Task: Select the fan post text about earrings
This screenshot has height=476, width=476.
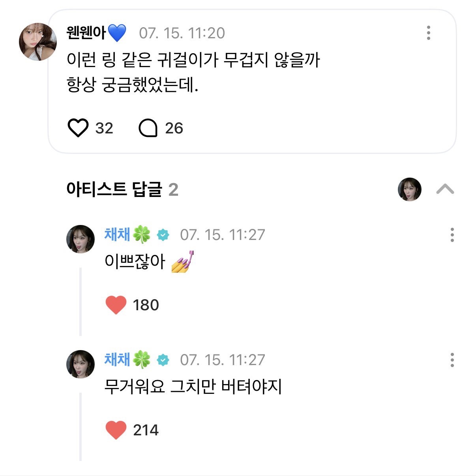Action: pos(193,72)
